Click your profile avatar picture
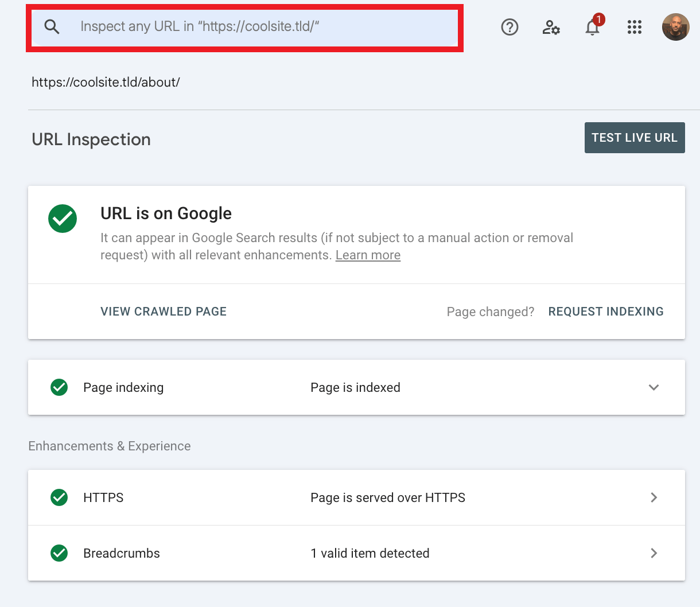This screenshot has height=607, width=700. [x=675, y=26]
